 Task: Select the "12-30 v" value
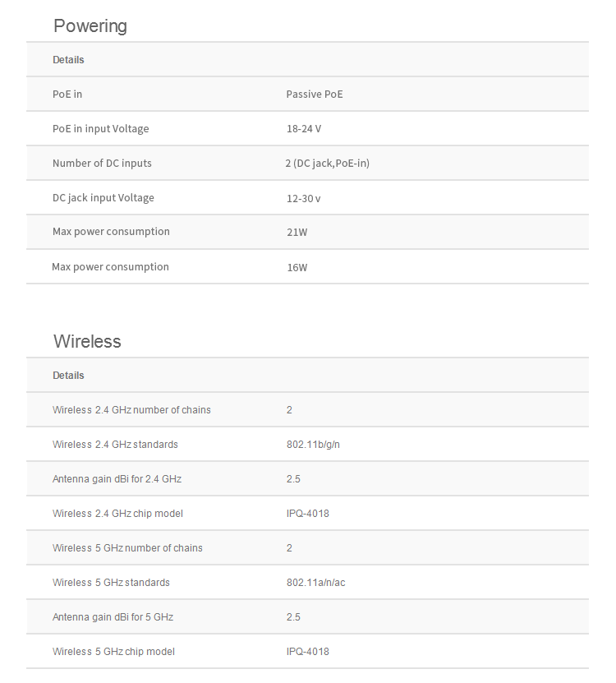(303, 199)
